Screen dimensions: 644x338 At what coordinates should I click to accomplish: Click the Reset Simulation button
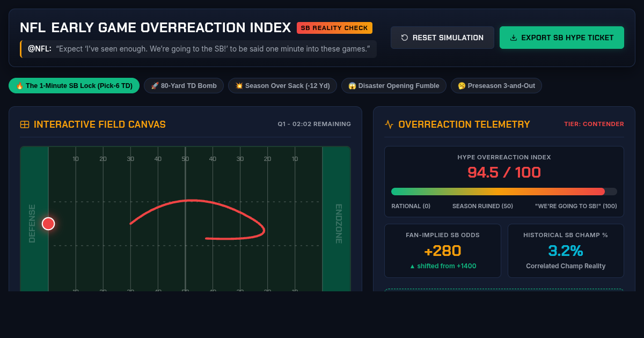tap(442, 38)
